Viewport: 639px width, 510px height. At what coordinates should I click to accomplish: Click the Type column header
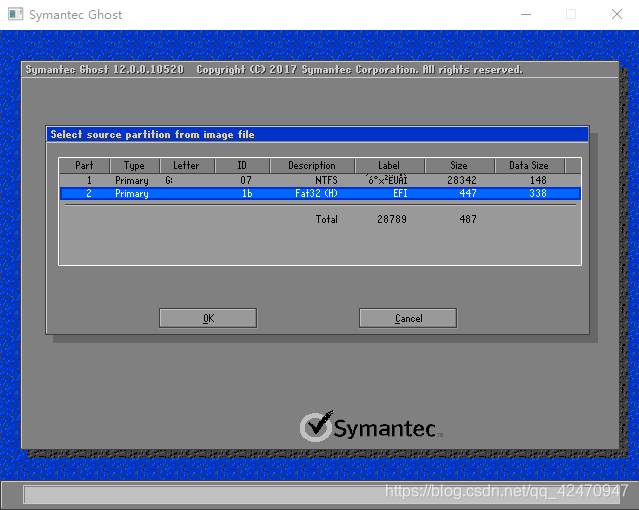134,166
